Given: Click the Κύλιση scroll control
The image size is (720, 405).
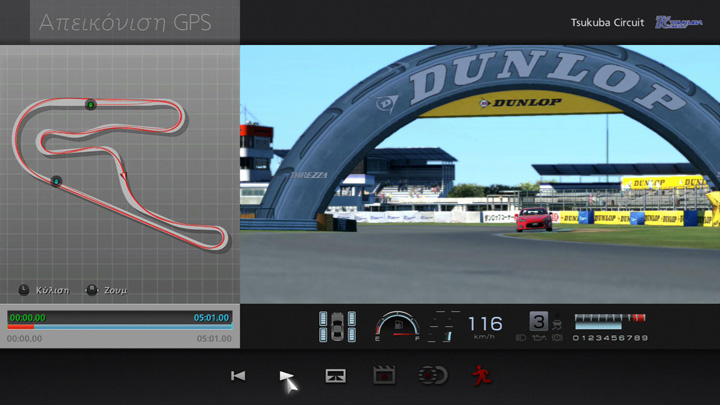Looking at the screenshot, I should tap(44, 290).
